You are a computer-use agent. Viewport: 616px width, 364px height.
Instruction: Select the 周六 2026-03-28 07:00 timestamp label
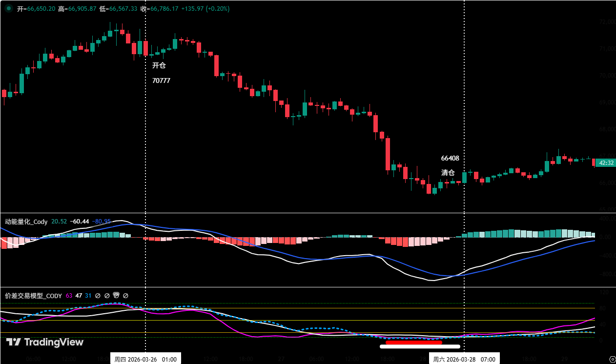464,358
